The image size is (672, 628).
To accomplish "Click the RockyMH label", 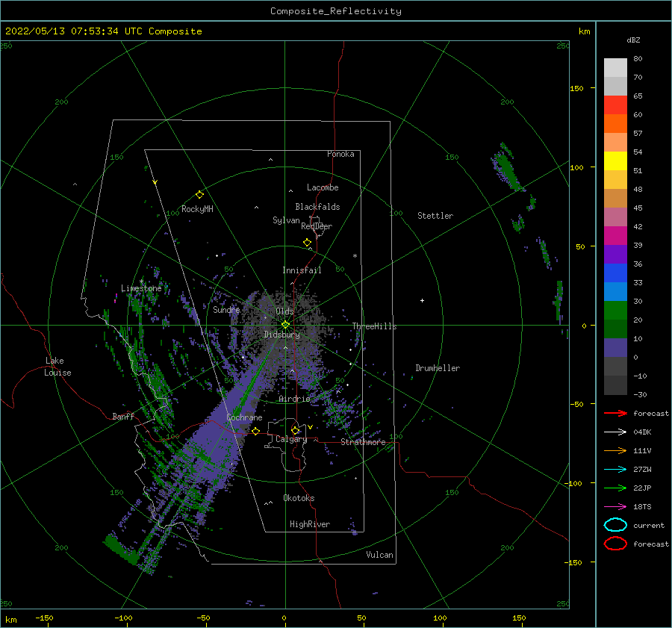I will click(197, 209).
